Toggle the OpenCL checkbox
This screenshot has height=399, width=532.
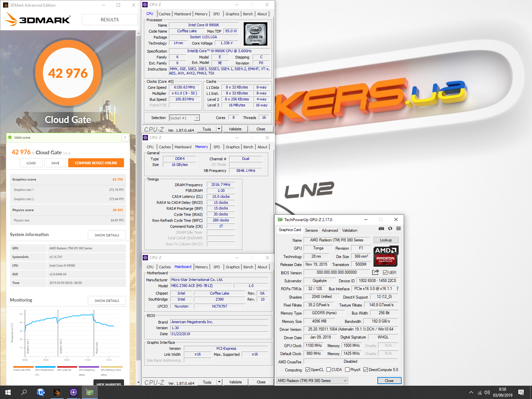[308, 370]
